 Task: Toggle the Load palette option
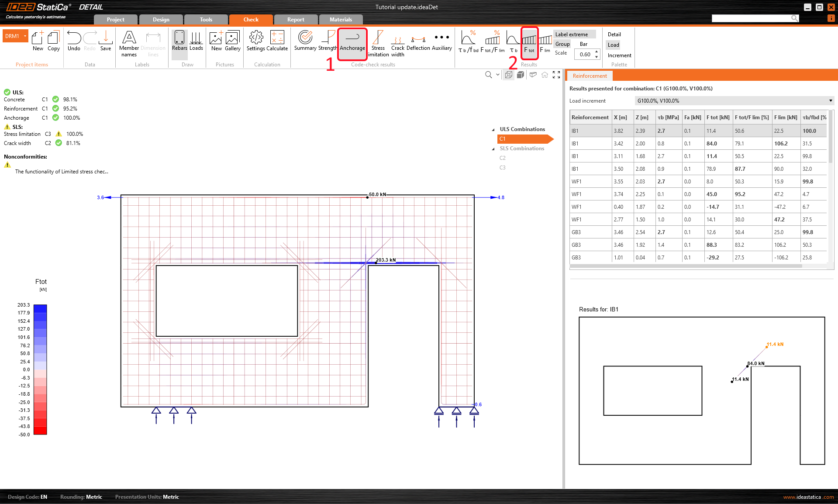tap(613, 45)
